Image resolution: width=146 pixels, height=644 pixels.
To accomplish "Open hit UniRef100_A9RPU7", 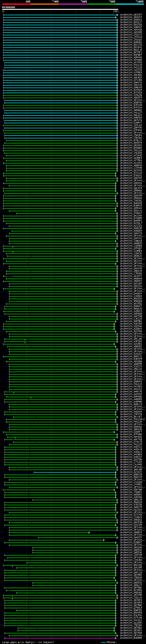I will [131, 27].
